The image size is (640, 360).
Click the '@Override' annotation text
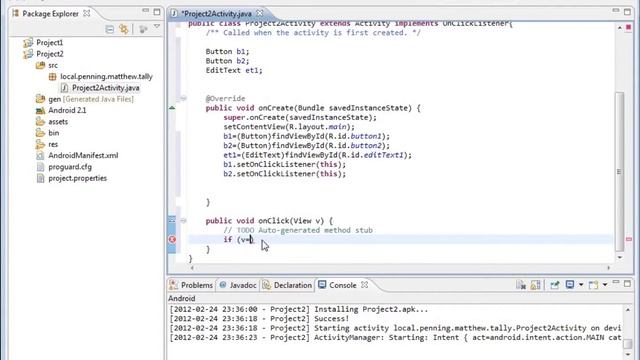pyautogui.click(x=225, y=98)
